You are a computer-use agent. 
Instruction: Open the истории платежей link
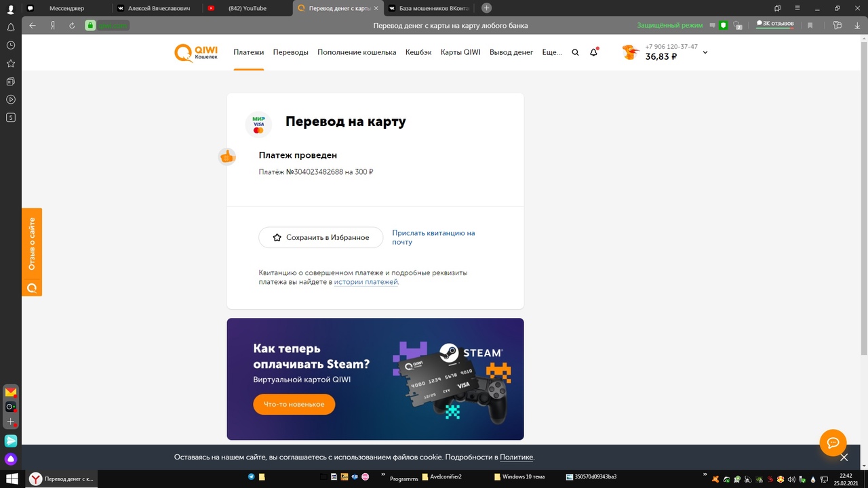click(366, 282)
